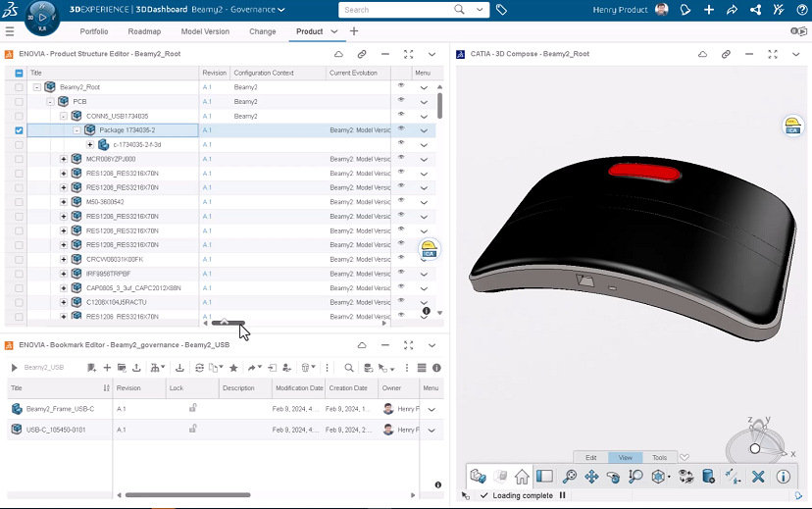Click the Home icon in 3D Compose toolbar
Viewport: 812px width, 509px height.
point(522,477)
